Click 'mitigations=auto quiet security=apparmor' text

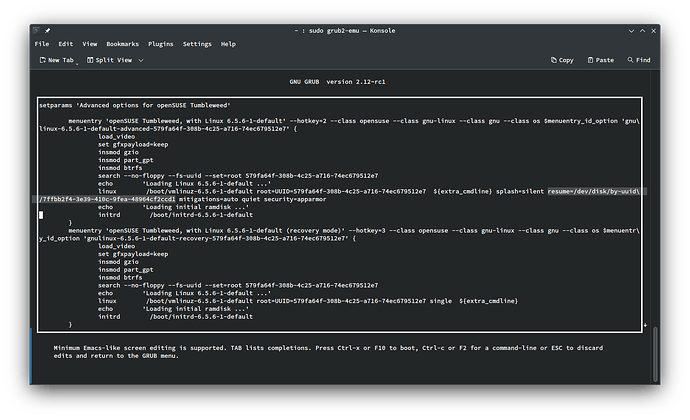tap(252, 199)
